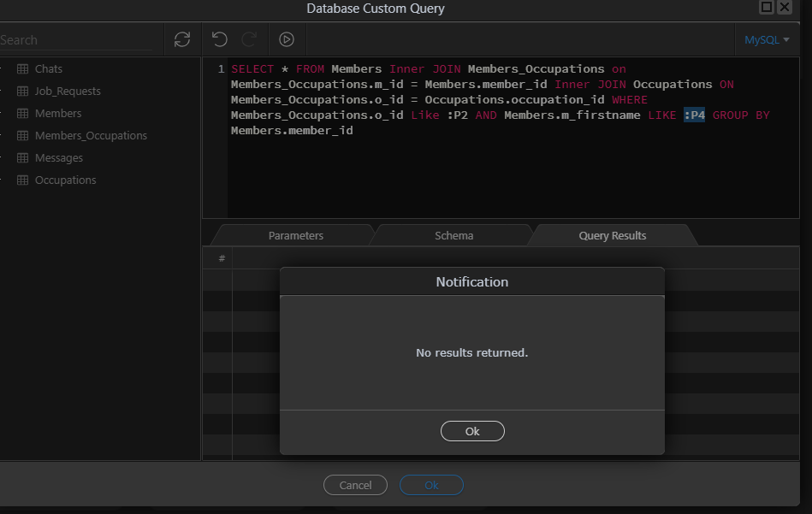Click the Notification dialog title

pyautogui.click(x=472, y=282)
